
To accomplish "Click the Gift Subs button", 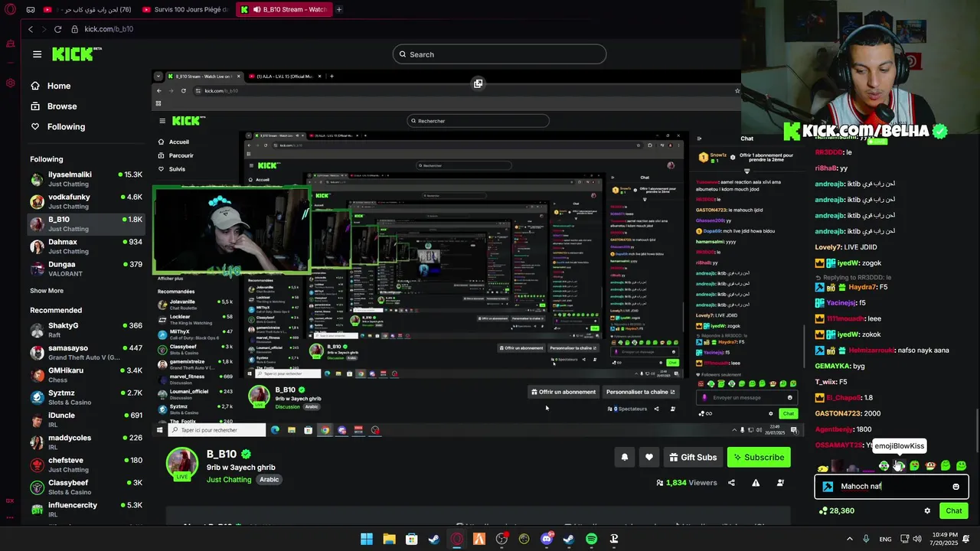I will [x=693, y=457].
